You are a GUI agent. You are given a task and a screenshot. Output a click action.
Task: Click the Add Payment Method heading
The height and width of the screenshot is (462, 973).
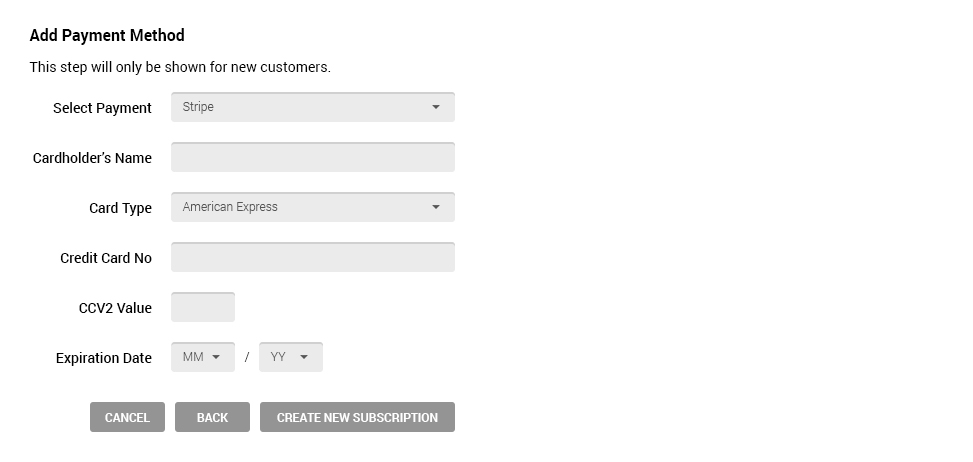(x=107, y=35)
